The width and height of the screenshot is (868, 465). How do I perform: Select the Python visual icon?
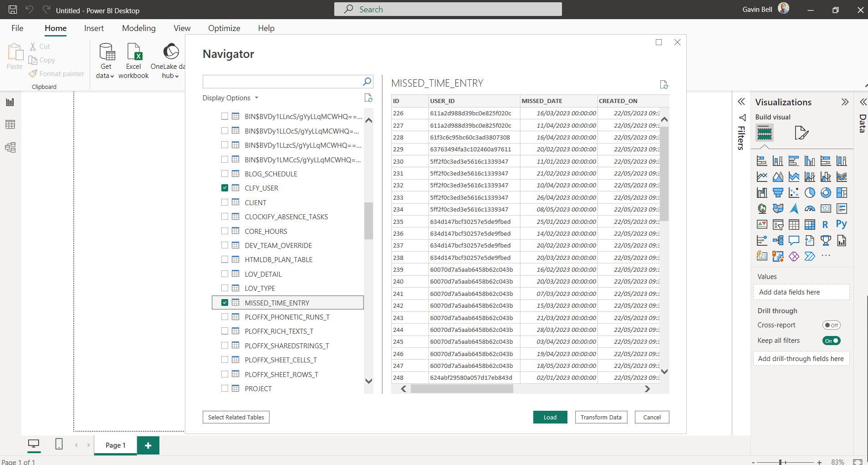tap(842, 224)
